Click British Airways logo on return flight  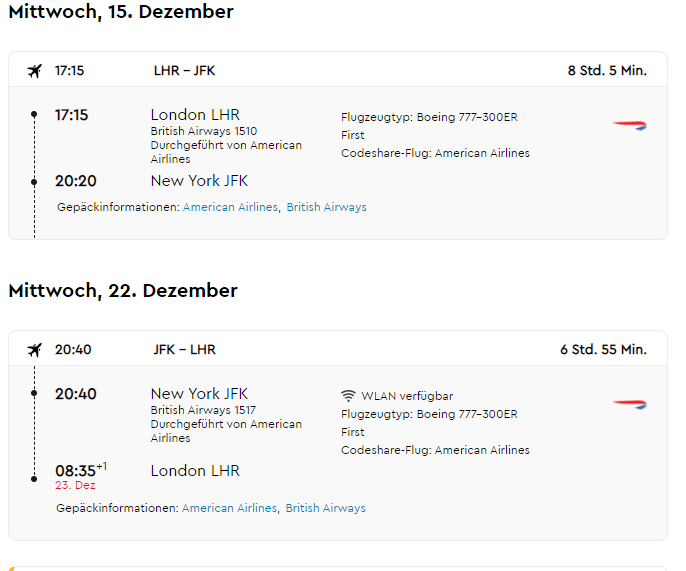(630, 405)
